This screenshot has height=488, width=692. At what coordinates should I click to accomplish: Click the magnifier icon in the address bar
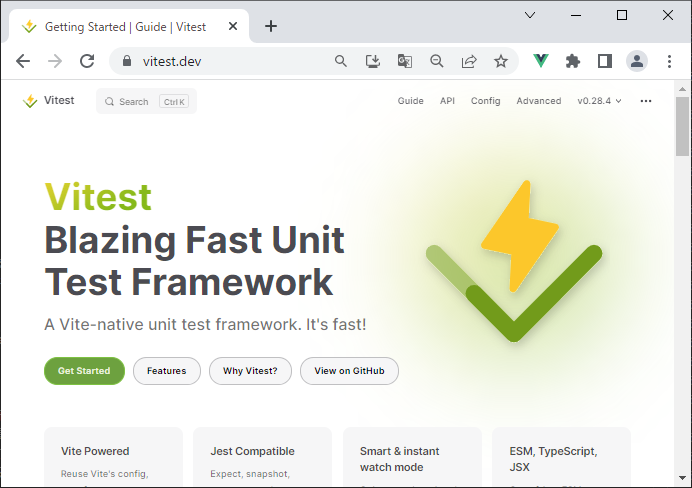(340, 61)
